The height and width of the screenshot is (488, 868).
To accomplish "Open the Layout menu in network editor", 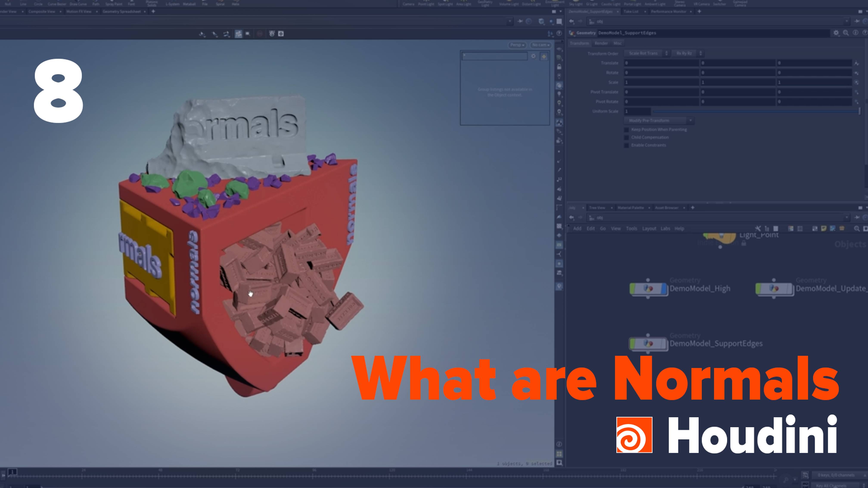I will (x=649, y=228).
